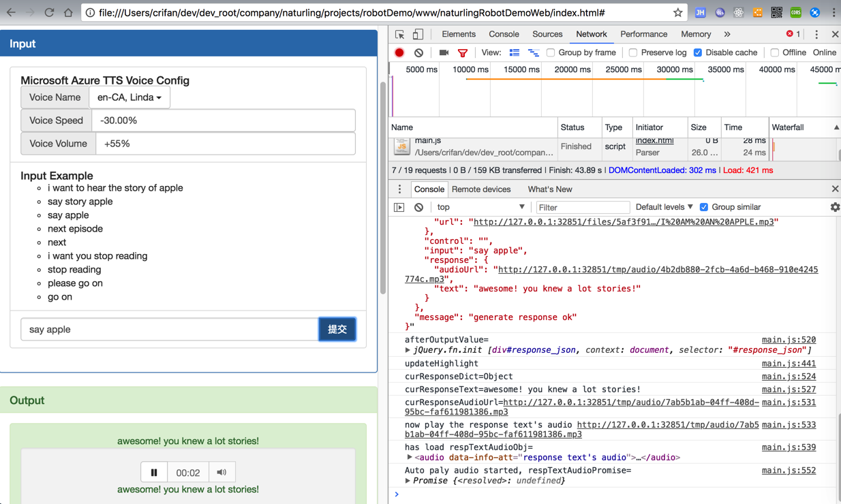Uncheck the Disable cache checkbox

(x=698, y=52)
